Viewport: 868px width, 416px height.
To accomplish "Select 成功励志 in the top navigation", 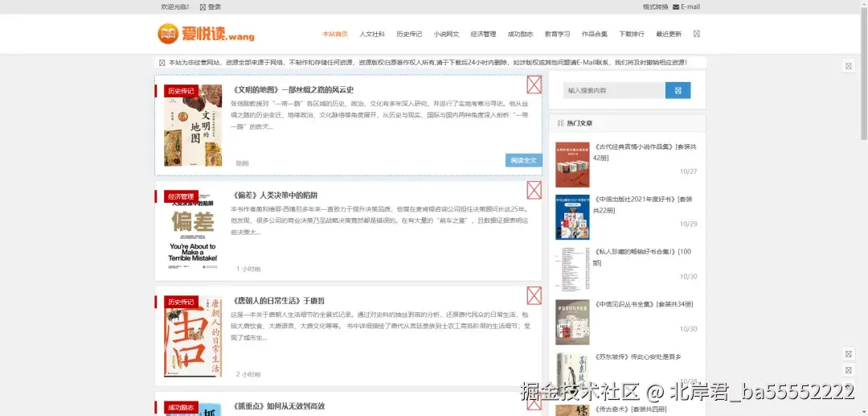I will pos(520,34).
